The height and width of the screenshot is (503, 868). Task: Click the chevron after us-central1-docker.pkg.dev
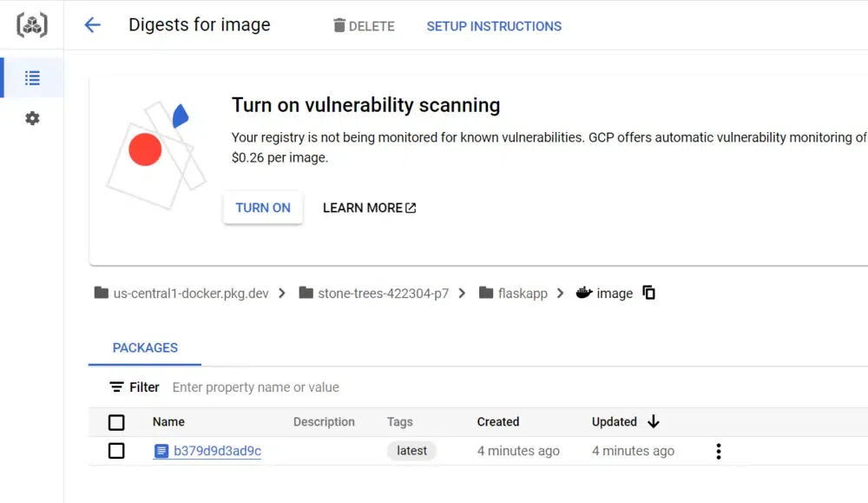[282, 294]
